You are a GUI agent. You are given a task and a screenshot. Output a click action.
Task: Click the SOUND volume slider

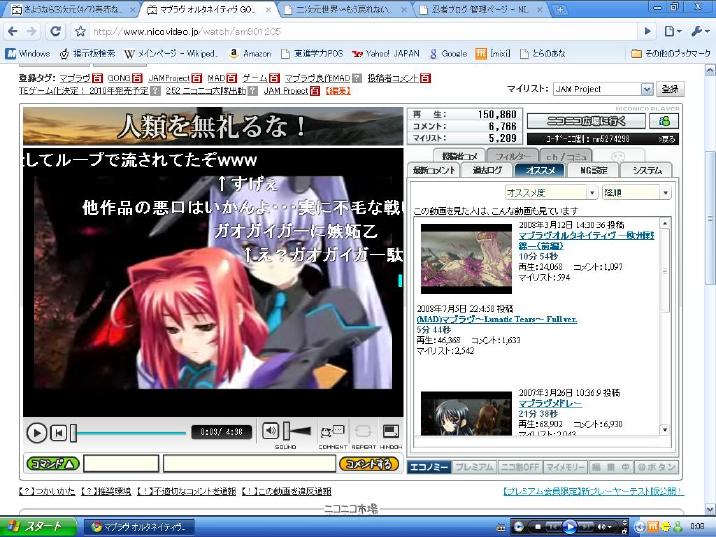pos(296,431)
